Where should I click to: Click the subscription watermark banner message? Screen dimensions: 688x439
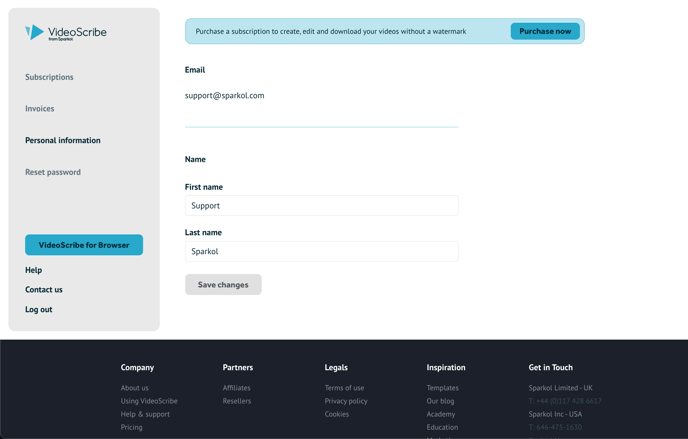pyautogui.click(x=331, y=32)
